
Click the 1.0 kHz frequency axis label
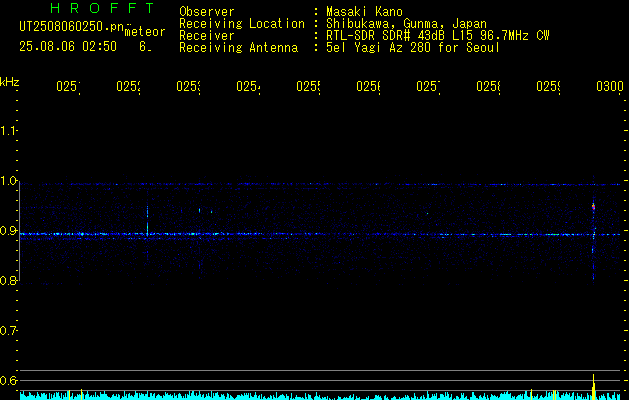pyautogui.click(x=8, y=181)
